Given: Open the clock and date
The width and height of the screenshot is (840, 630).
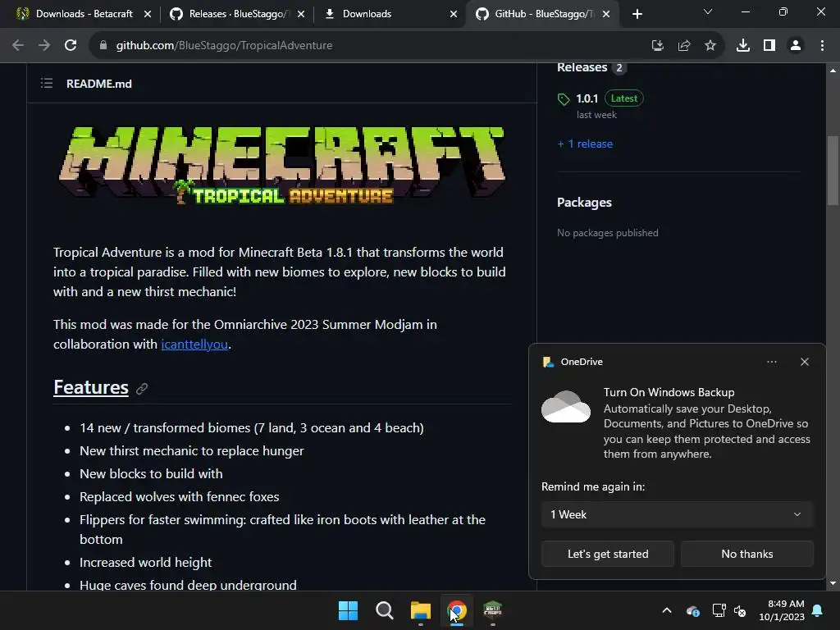Looking at the screenshot, I should click(x=782, y=610).
